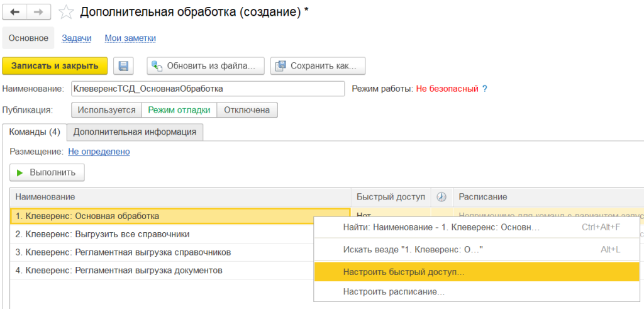The height and width of the screenshot is (309, 644).
Task: Choose Настроить быстрый доступ... menu item
Action: [477, 272]
